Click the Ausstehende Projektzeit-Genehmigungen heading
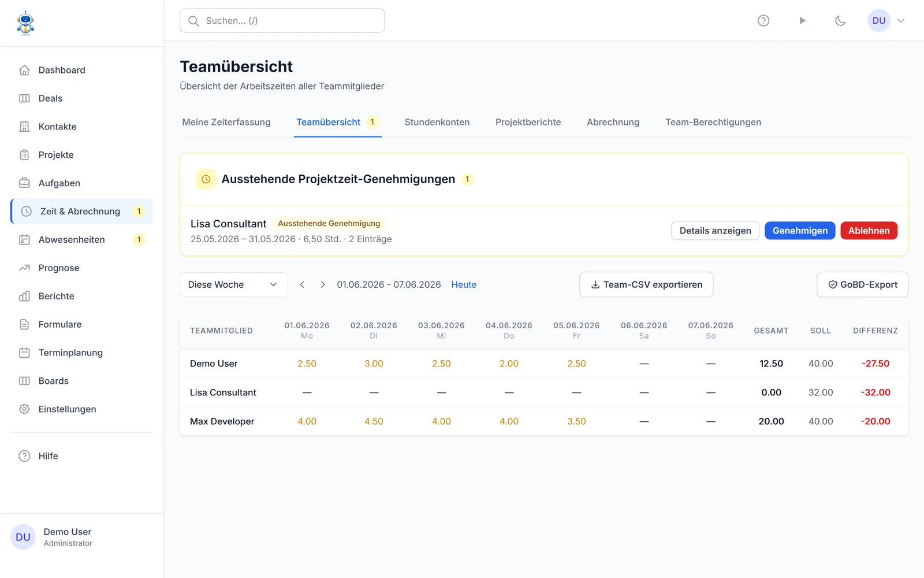 [338, 179]
